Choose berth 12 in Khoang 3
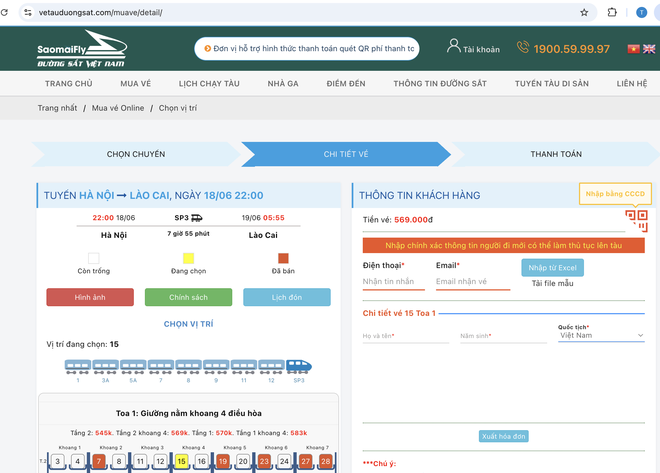The height and width of the screenshot is (473, 660). tap(160, 461)
